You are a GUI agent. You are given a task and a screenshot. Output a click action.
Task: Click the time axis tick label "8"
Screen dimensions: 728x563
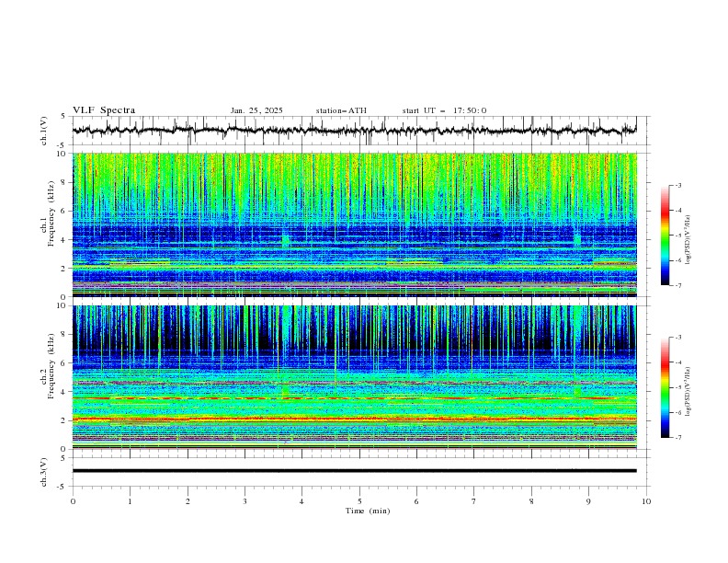click(x=531, y=501)
